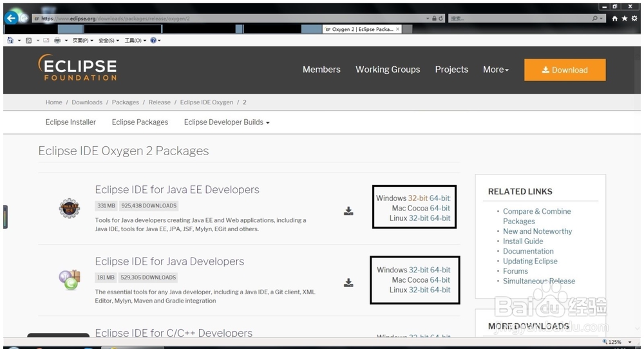Click the URL address bar field

click(x=229, y=19)
